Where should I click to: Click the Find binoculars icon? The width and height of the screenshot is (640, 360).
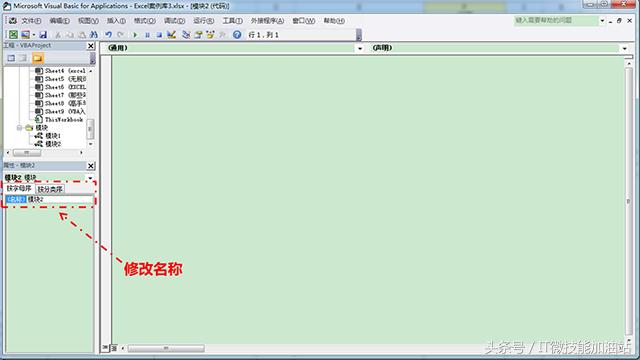[94, 35]
